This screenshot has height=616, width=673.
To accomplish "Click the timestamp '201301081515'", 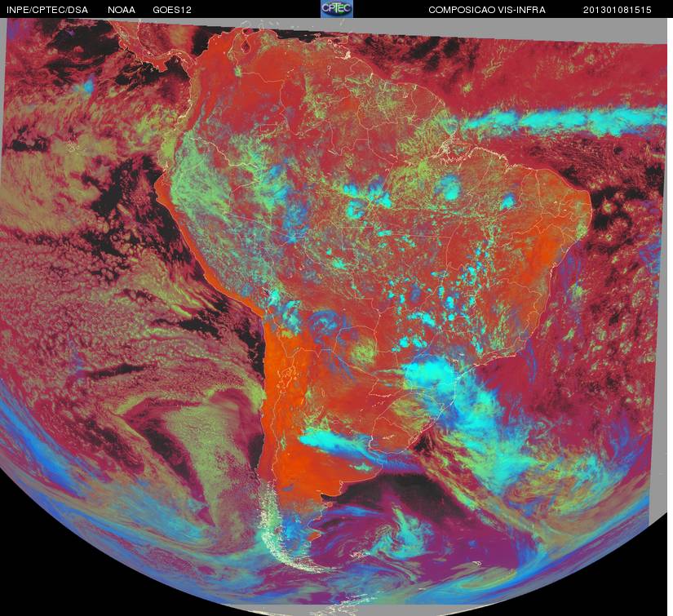I will (618, 10).
